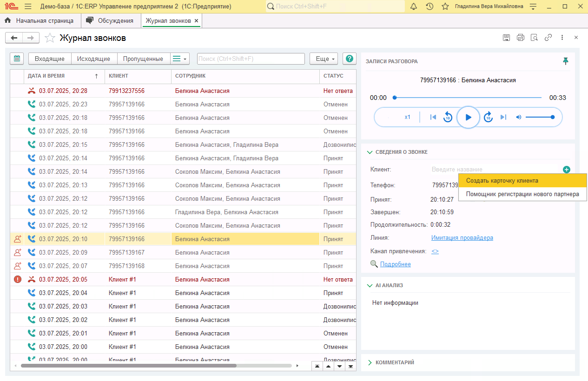Open the calendar date picker icon

tap(17, 59)
